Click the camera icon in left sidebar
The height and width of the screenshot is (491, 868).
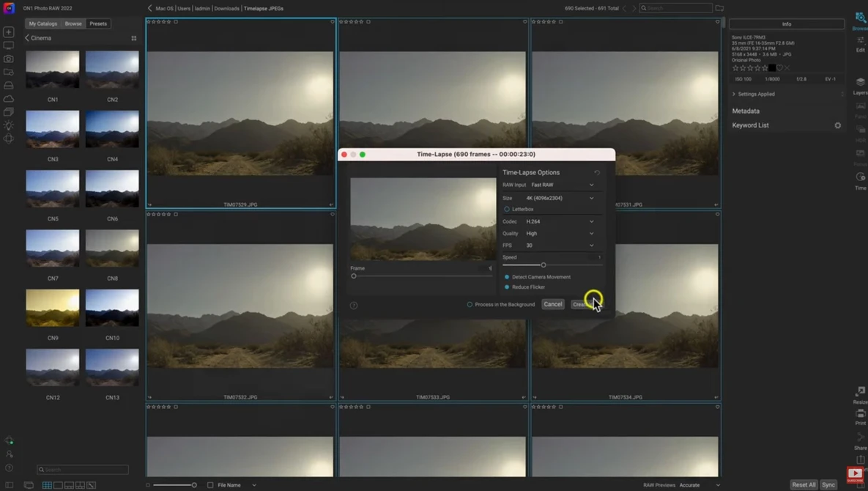click(x=8, y=59)
